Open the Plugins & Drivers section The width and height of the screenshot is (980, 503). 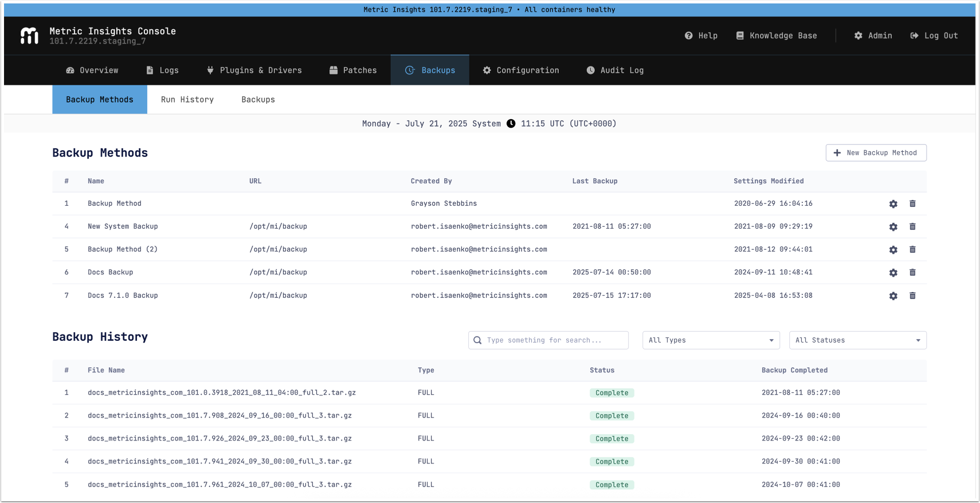click(254, 70)
